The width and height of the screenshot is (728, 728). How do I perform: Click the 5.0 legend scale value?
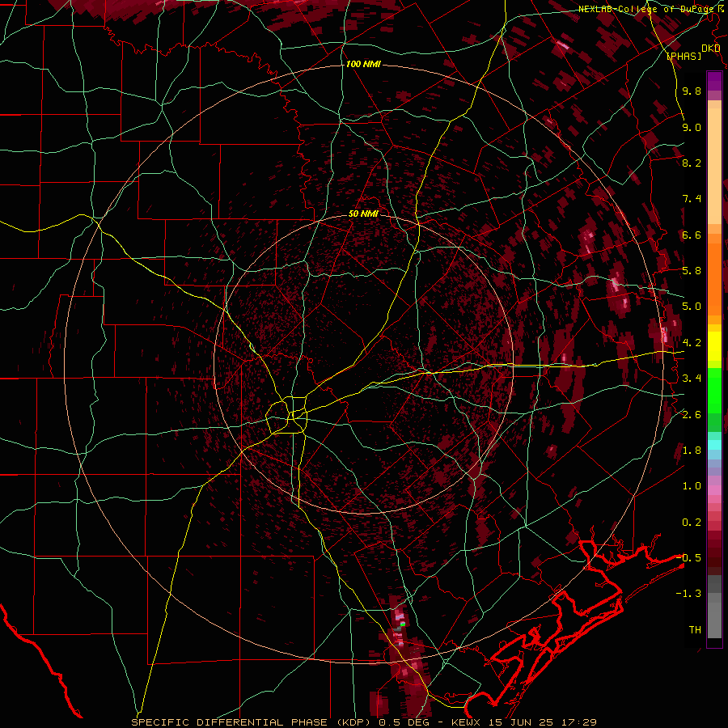[x=692, y=307]
